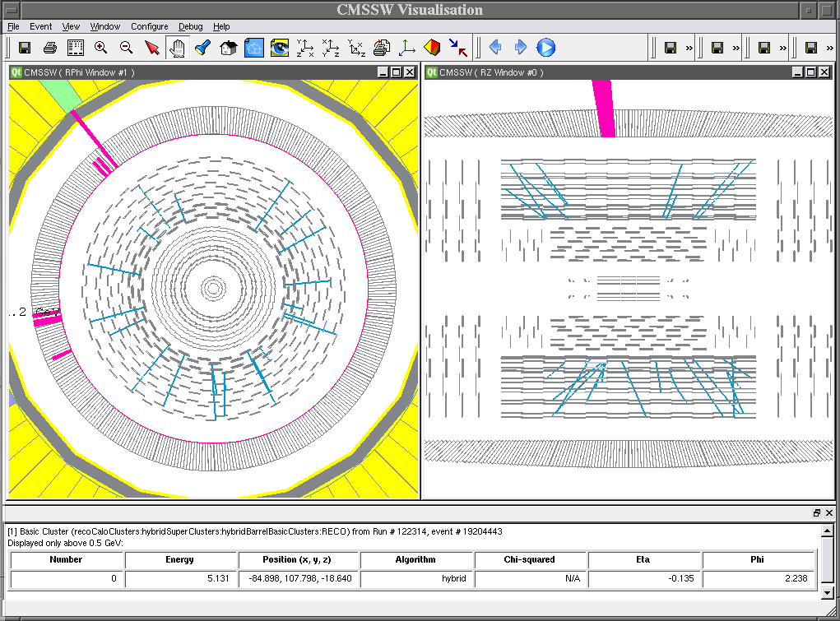Toggle the green-red-blue coordinate axes icon
Image resolution: width=840 pixels, height=621 pixels.
pyautogui.click(x=407, y=48)
